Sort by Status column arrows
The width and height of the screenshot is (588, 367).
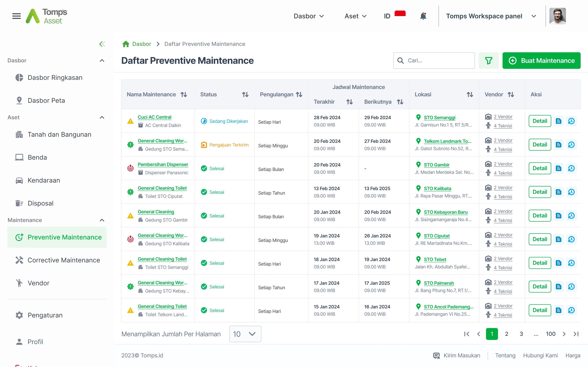[x=245, y=95]
